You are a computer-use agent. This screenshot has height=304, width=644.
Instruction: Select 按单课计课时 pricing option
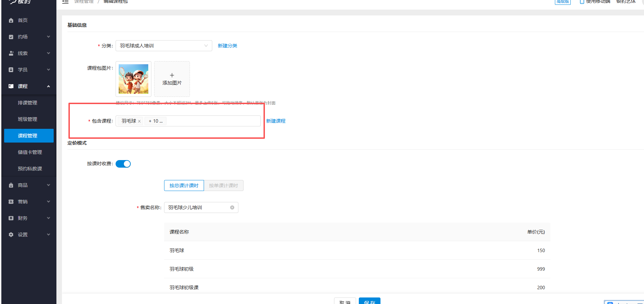click(223, 185)
